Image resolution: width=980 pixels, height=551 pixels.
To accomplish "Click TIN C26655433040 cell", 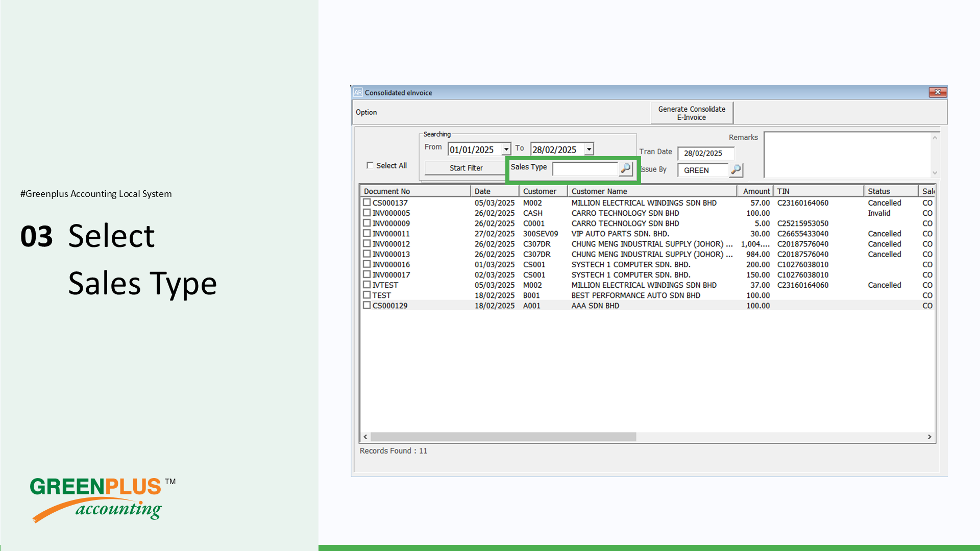I will point(803,234).
